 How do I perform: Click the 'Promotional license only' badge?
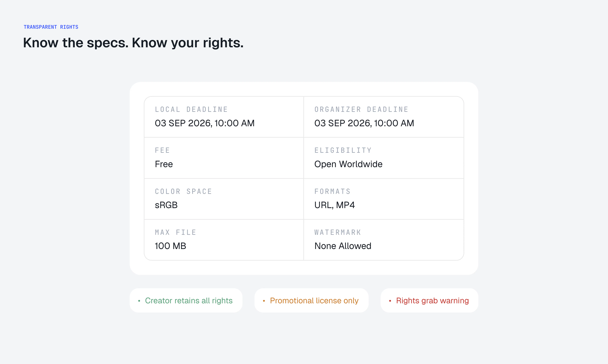tap(311, 300)
